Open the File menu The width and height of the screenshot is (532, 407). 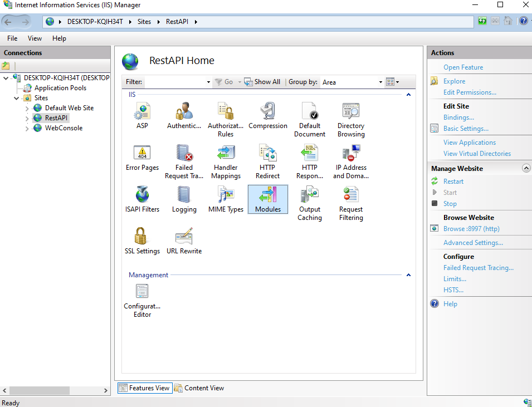[x=12, y=38]
